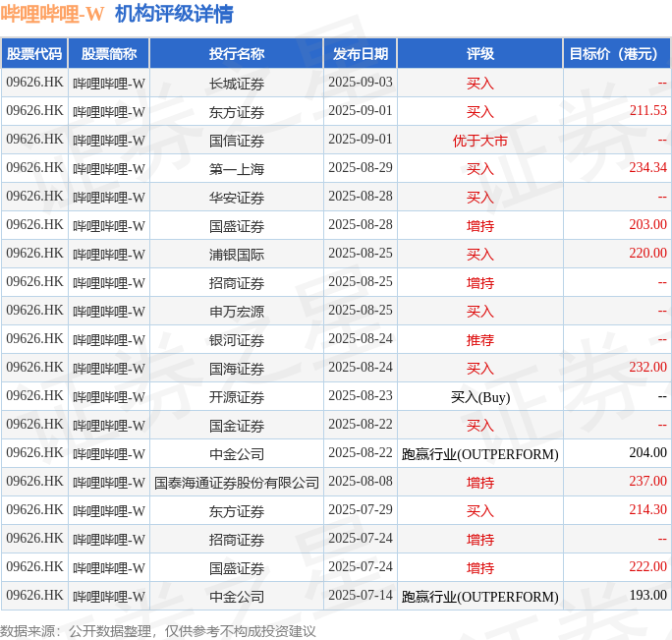Click 国盛证券 with target 222.00
Image resolution: width=672 pixels, height=640 pixels.
click(x=237, y=568)
